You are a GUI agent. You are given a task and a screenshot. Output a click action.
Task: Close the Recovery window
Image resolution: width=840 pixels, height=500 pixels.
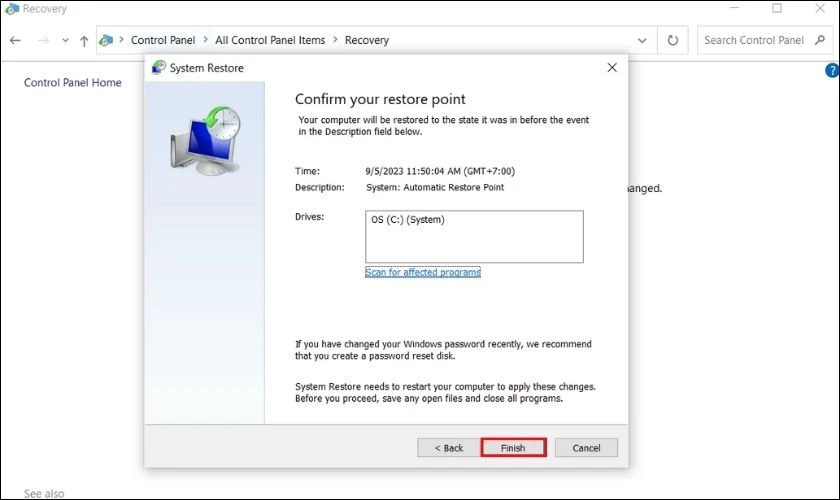(820, 8)
